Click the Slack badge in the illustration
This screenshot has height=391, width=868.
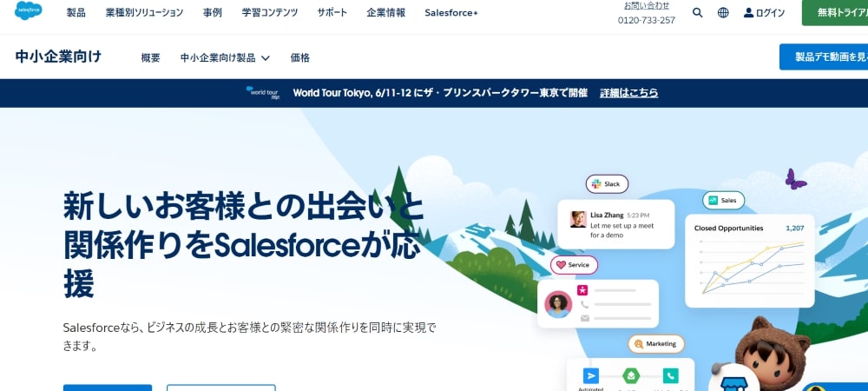607,184
